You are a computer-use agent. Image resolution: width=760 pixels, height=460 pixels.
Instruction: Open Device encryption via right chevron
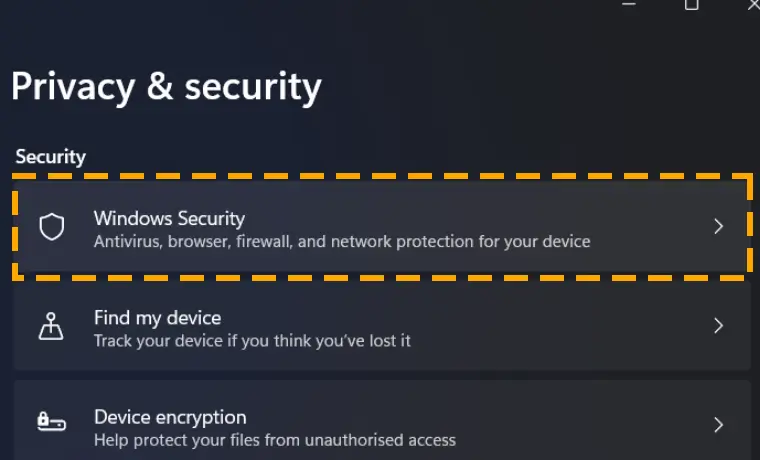[718, 425]
